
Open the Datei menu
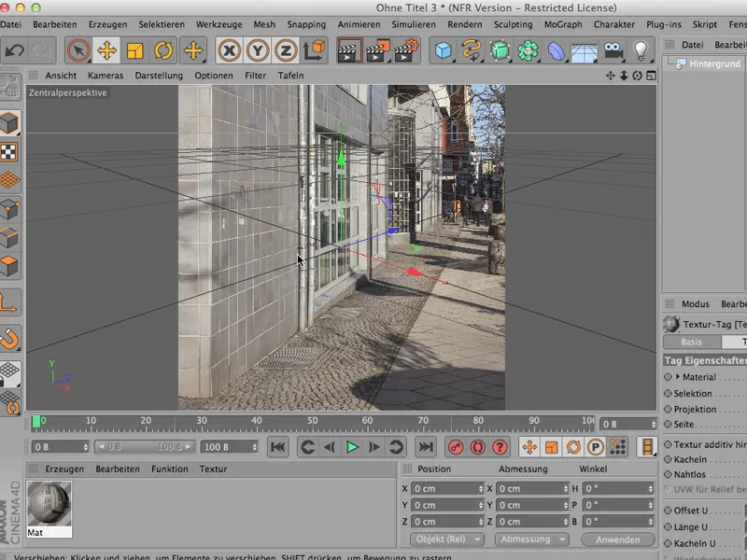[10, 24]
